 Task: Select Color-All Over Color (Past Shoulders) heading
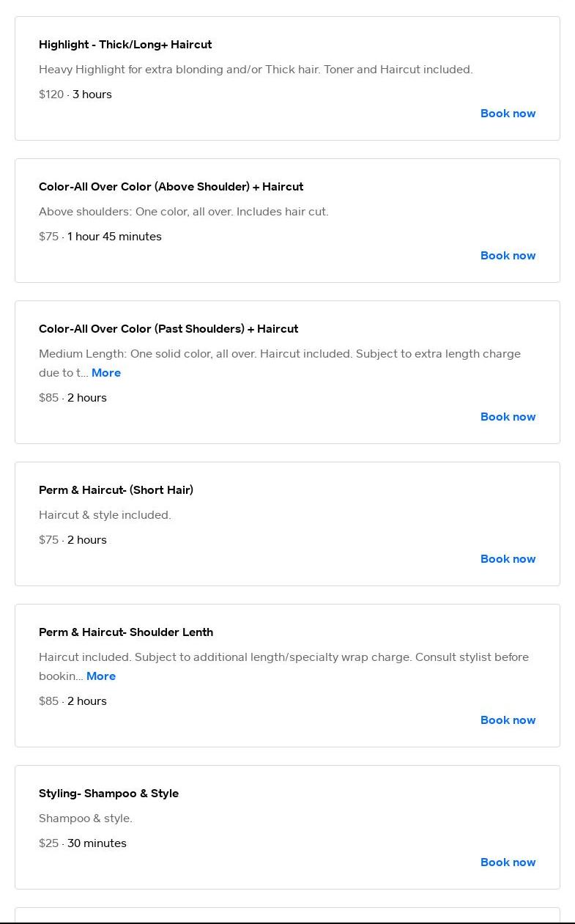[168, 329]
